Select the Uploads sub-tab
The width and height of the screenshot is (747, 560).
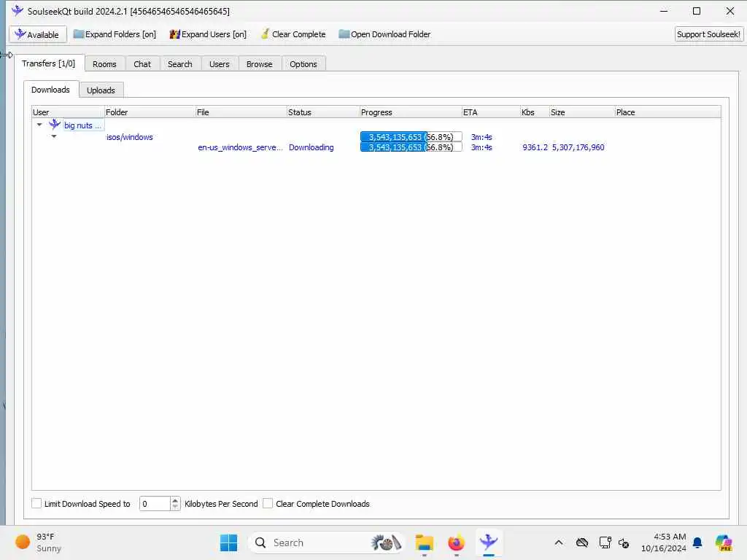[101, 90]
